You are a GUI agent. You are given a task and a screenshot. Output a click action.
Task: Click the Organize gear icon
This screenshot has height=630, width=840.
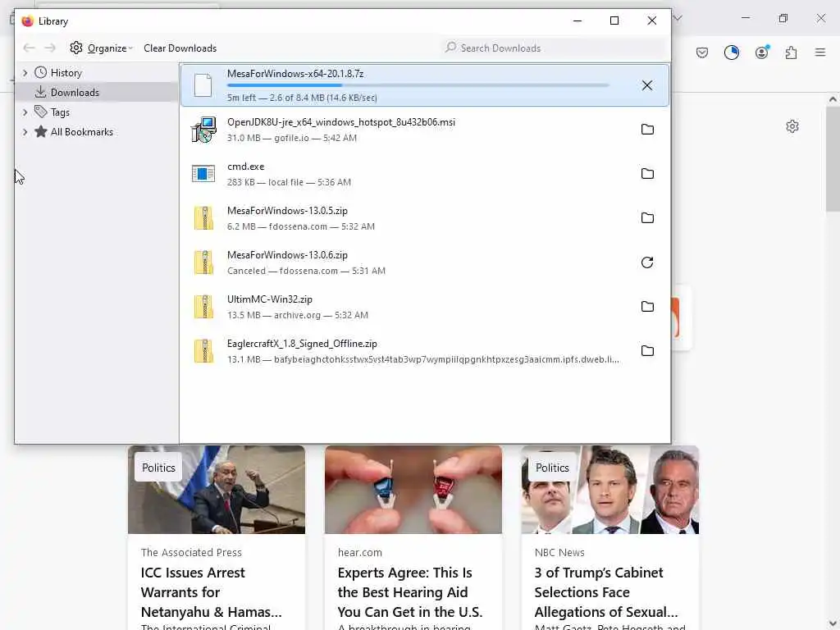point(76,48)
